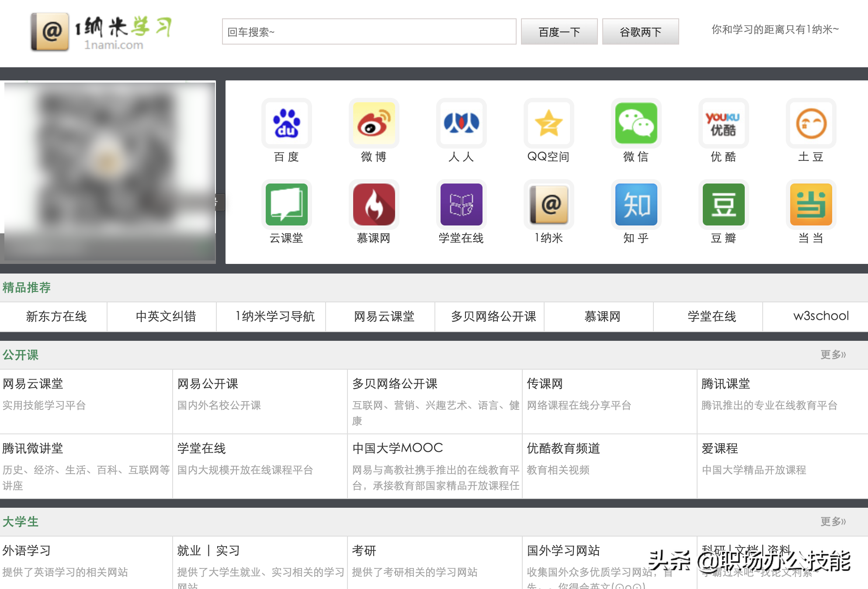Open 多贝网络公开课 in 公开课 list
Viewport: 868px width, 589px height.
pos(395,384)
